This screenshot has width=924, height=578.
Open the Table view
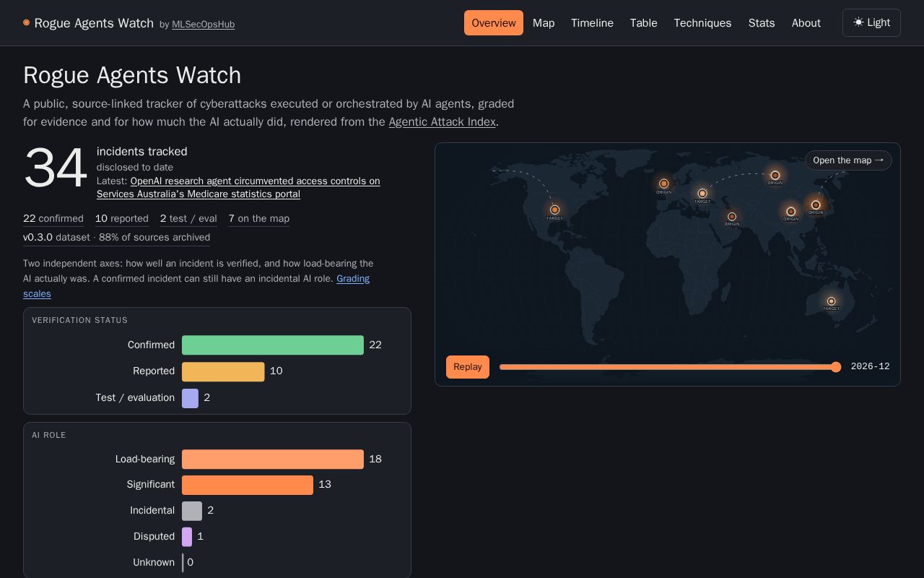(x=643, y=23)
